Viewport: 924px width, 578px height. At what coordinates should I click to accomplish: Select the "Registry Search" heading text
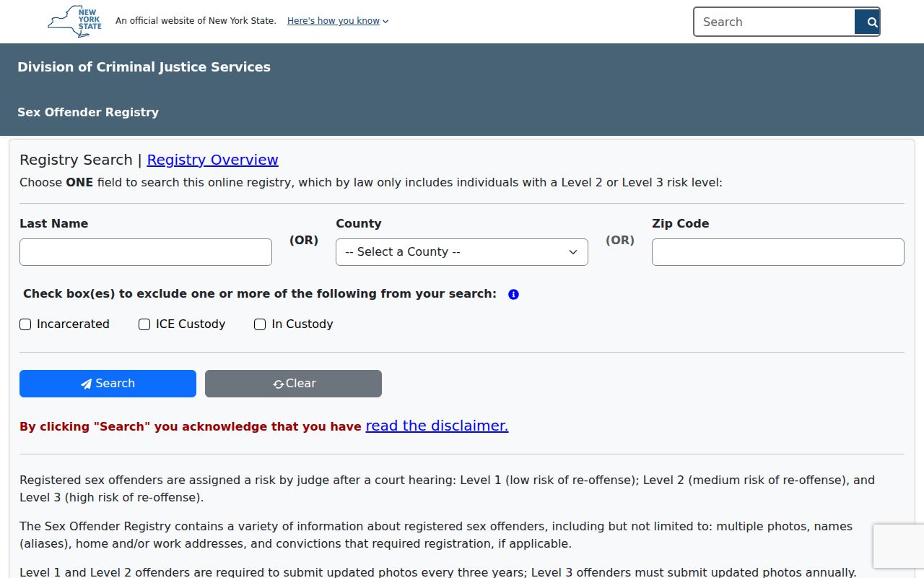pos(76,160)
